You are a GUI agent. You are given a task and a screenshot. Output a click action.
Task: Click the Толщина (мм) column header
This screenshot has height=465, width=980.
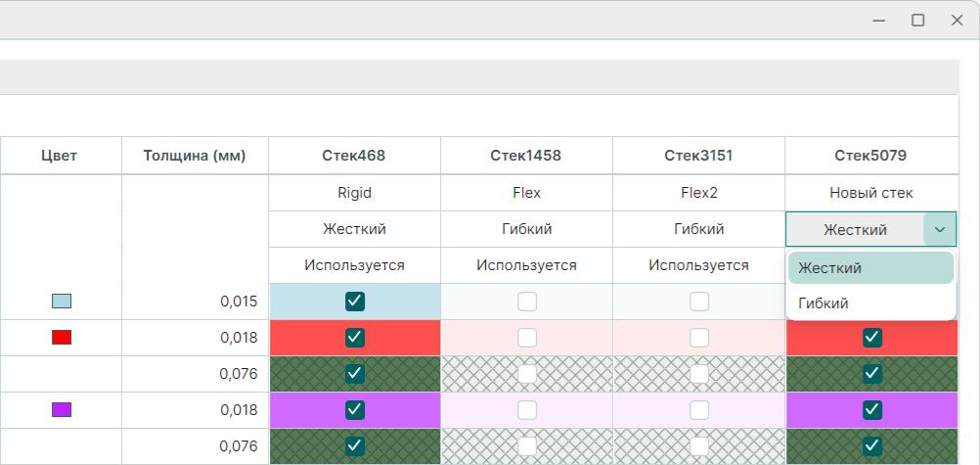pyautogui.click(x=194, y=156)
